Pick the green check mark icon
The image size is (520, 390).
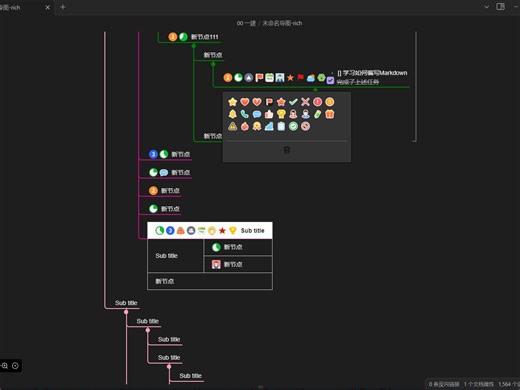click(293, 102)
